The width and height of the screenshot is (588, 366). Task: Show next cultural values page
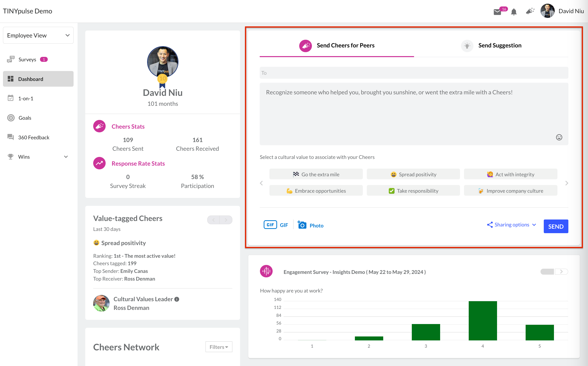(x=567, y=183)
